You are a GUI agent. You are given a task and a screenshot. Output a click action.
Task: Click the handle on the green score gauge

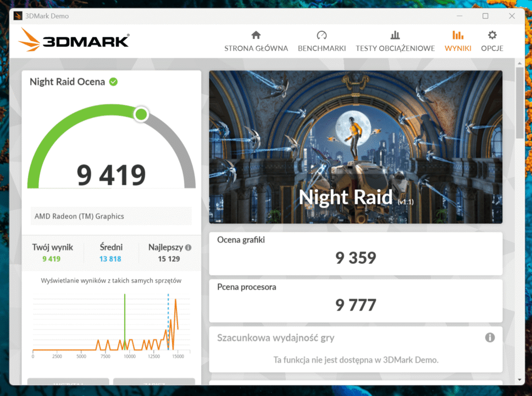coord(140,114)
